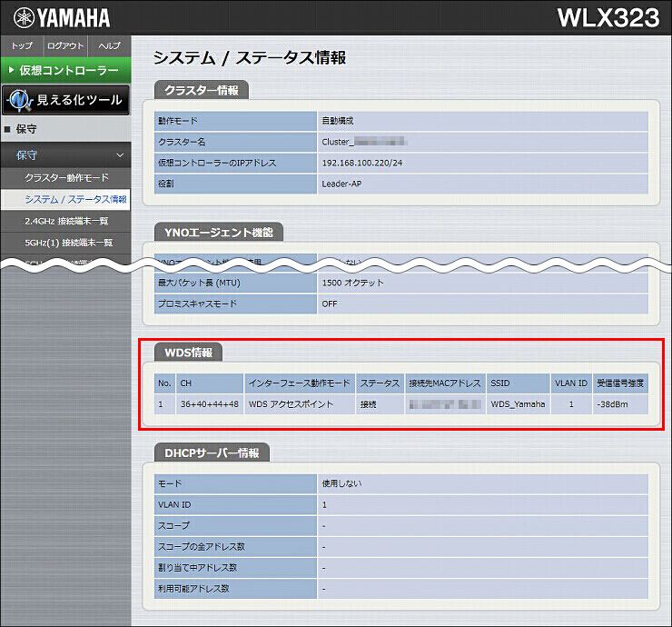The width and height of the screenshot is (672, 627).
Task: Select the ■ 保守 section header
Action: 66,129
